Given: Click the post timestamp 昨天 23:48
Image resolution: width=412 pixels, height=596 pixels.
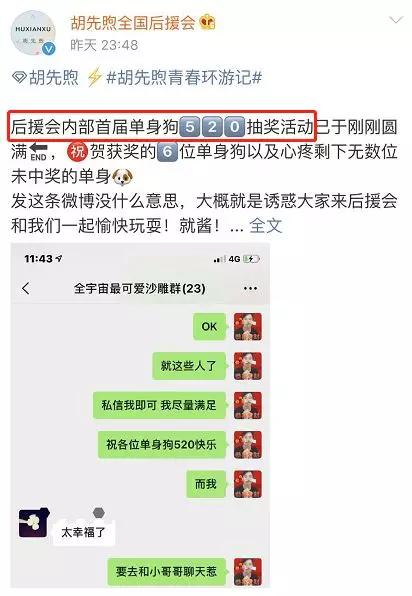Looking at the screenshot, I should [x=104, y=45].
